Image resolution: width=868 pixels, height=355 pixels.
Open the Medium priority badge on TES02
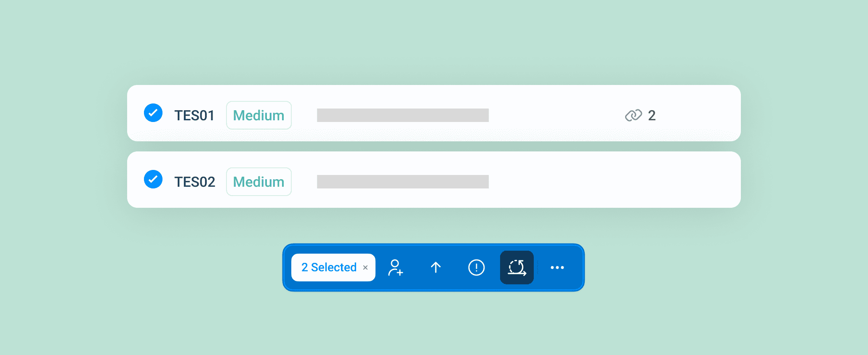[x=258, y=182]
